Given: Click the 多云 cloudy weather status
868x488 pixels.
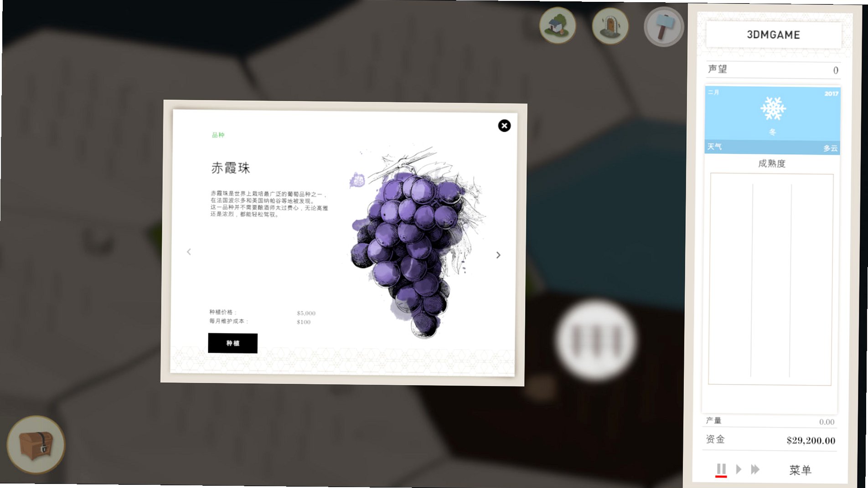Looking at the screenshot, I should point(830,148).
